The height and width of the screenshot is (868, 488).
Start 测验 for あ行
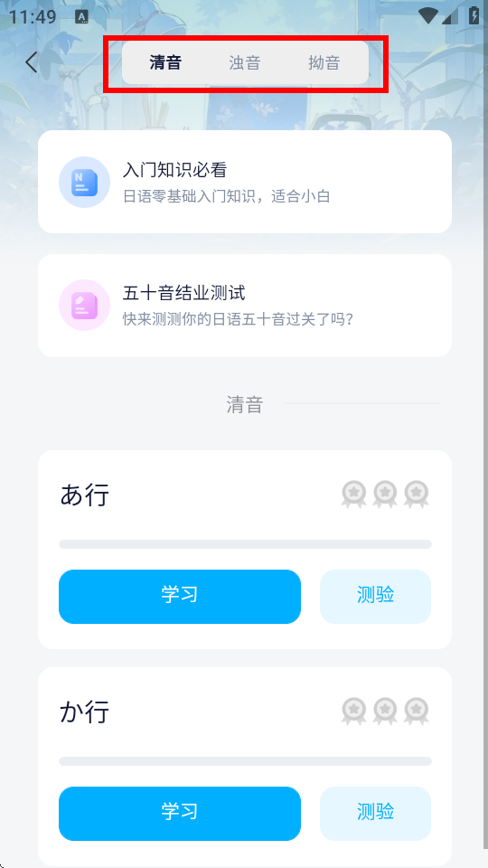click(x=375, y=596)
